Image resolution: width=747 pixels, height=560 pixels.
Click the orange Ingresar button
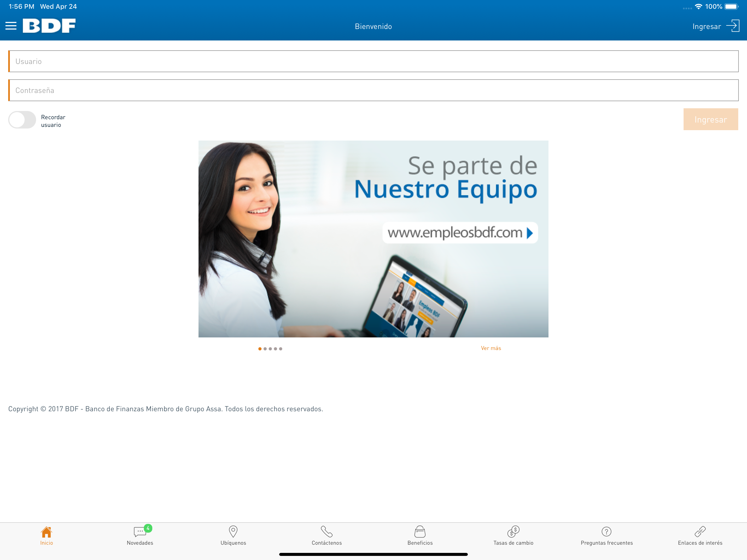[711, 119]
